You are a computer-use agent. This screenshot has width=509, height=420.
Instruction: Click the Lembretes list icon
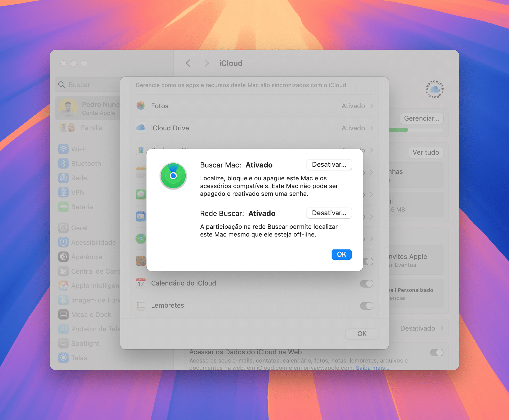[141, 305]
